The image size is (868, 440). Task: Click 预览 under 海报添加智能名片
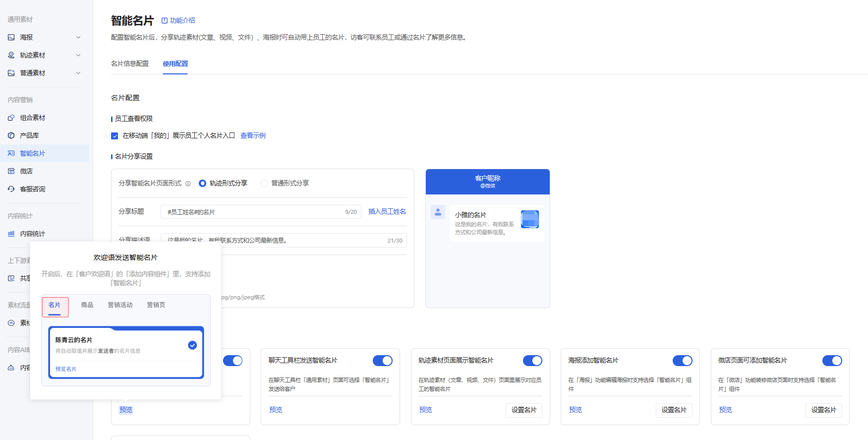click(576, 410)
